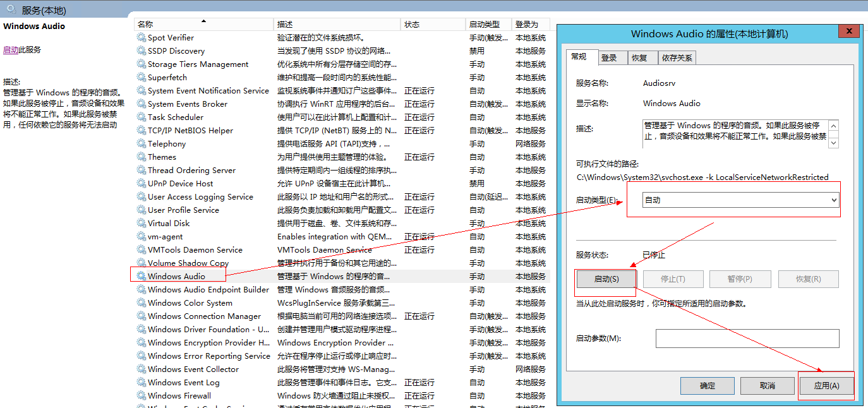Click the 停止(T) button

pos(673,279)
